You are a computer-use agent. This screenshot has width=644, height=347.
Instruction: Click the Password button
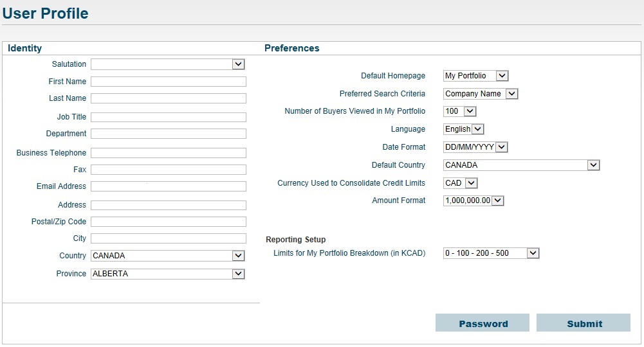point(483,323)
